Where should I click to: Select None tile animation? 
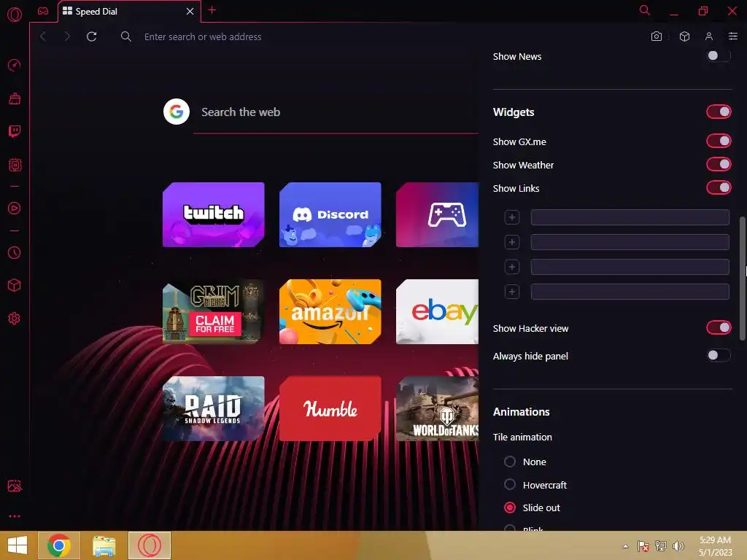pyautogui.click(x=510, y=462)
